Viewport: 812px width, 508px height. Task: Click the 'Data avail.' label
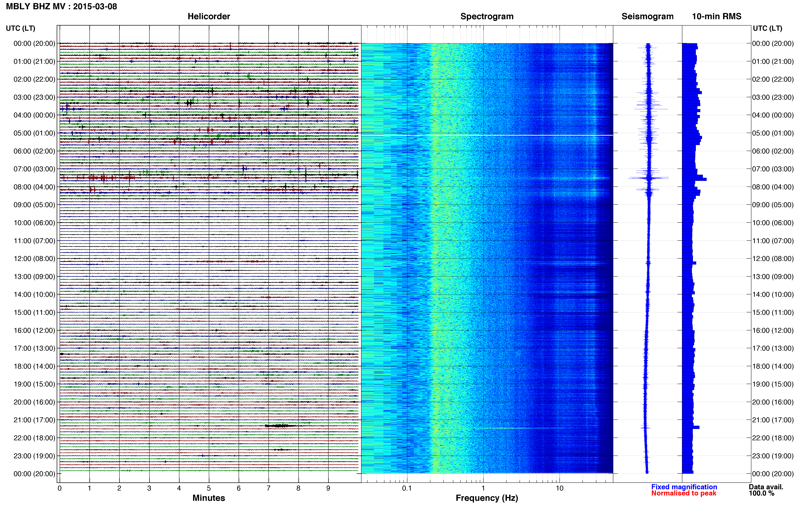tap(766, 487)
